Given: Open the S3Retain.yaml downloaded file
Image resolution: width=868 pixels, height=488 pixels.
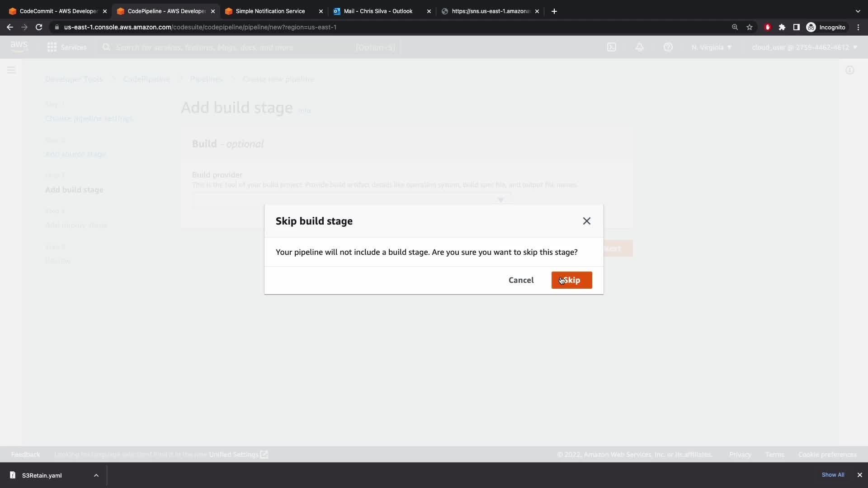Looking at the screenshot, I should tap(42, 475).
